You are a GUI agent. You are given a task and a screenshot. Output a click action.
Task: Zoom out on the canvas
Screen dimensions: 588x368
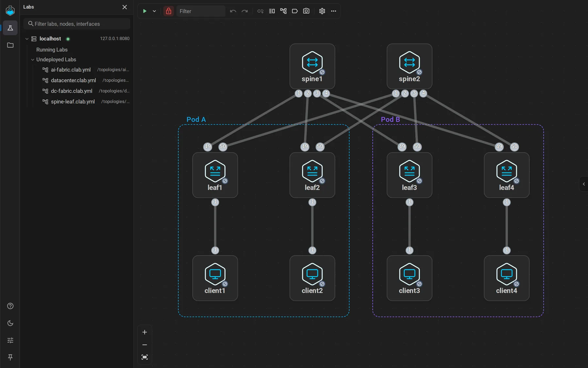click(x=145, y=345)
